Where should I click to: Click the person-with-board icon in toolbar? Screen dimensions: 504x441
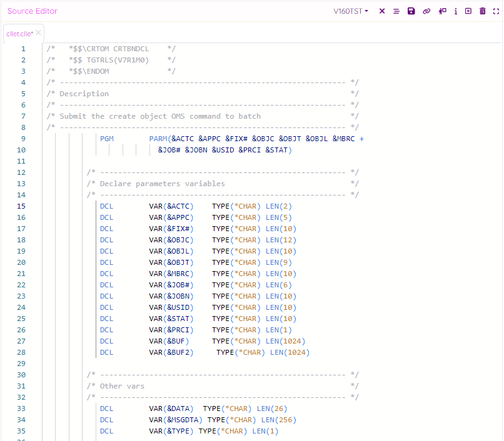(442, 11)
